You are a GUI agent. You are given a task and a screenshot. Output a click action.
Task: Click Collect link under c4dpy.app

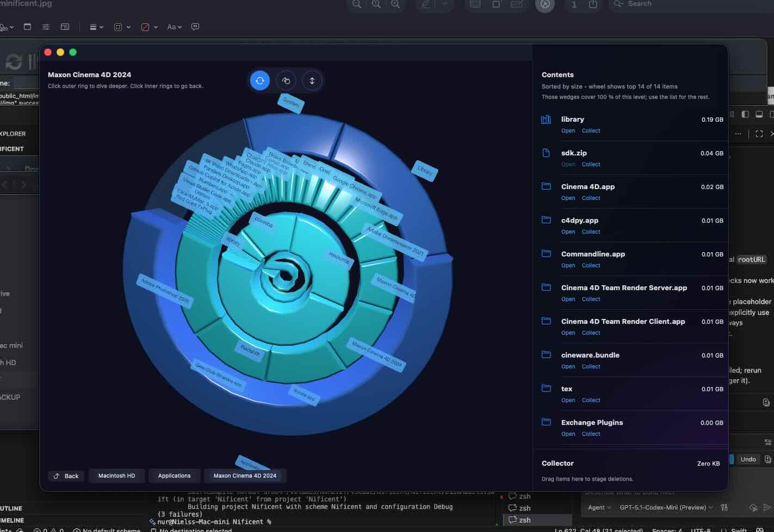(x=591, y=232)
